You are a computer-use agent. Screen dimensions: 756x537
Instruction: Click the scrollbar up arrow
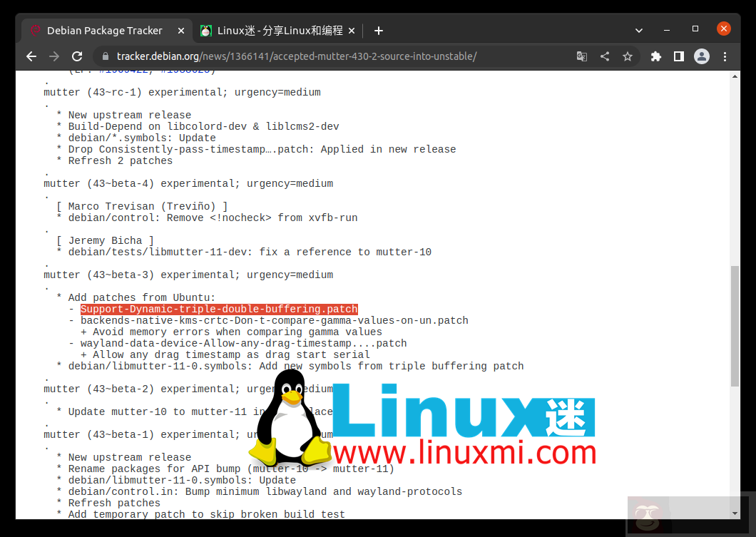coord(735,76)
